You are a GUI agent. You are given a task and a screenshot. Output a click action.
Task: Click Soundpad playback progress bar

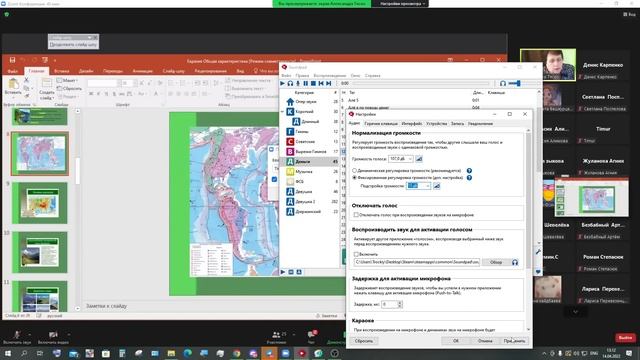[x=420, y=83]
